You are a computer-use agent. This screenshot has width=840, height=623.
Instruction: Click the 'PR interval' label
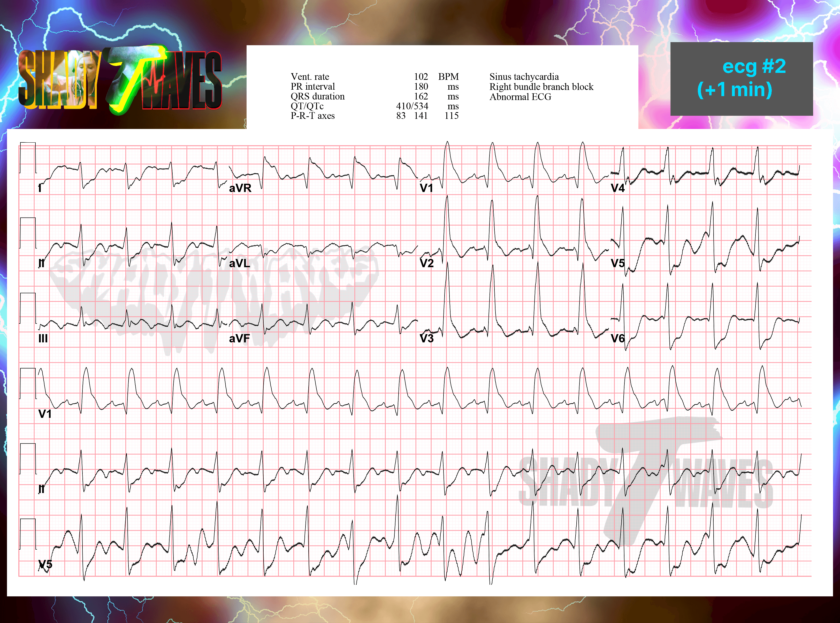pos(313,86)
